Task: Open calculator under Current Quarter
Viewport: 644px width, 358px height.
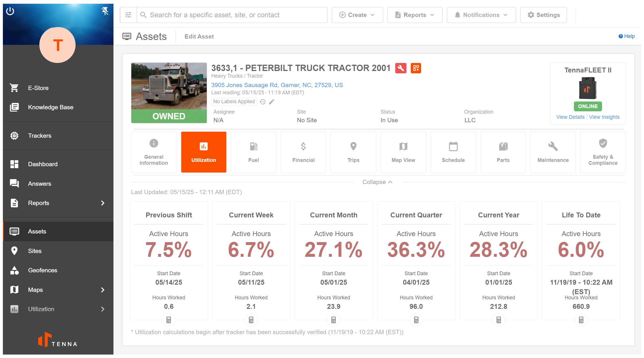Action: tap(416, 320)
